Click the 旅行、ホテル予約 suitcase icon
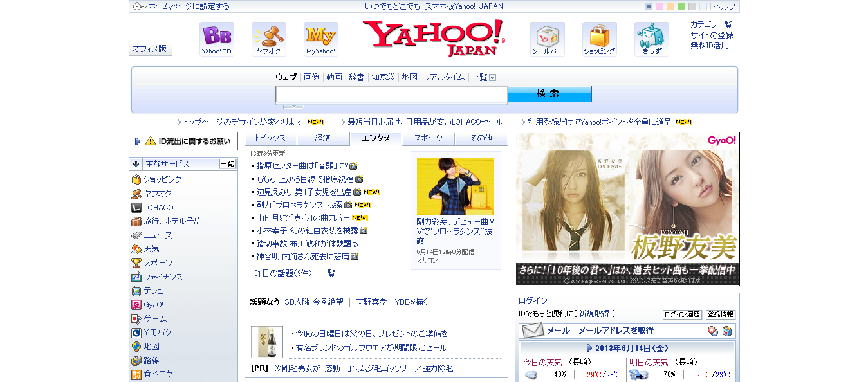868x382 pixels. [136, 221]
